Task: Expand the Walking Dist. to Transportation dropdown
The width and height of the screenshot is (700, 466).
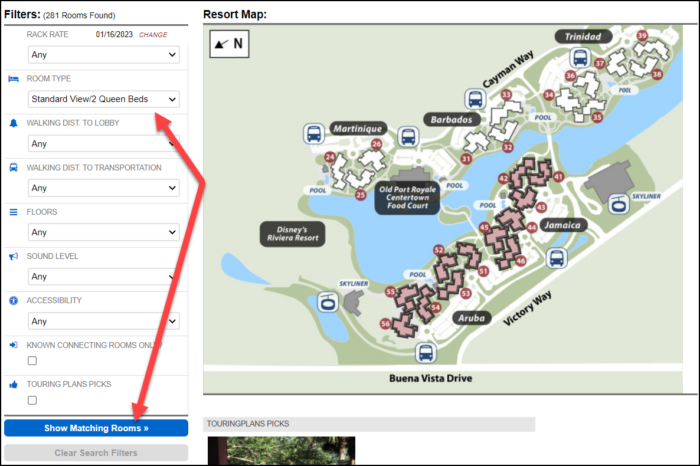Action: click(104, 188)
